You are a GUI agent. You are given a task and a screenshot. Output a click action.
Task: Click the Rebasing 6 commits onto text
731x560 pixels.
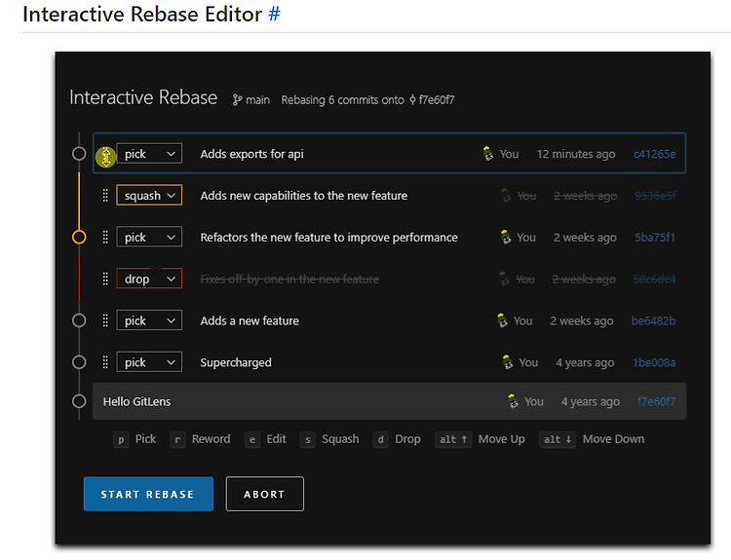(343, 100)
